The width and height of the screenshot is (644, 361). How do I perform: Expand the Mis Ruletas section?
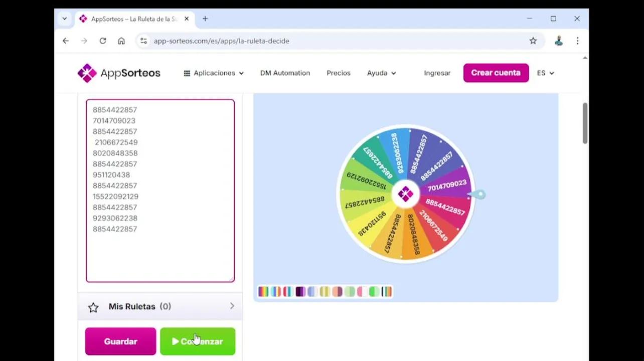coord(160,306)
